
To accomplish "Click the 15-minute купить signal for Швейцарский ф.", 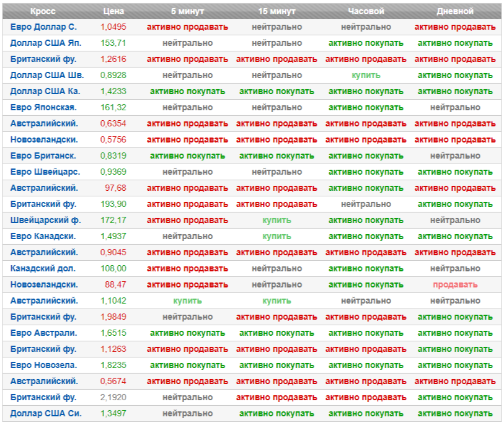I will click(276, 220).
